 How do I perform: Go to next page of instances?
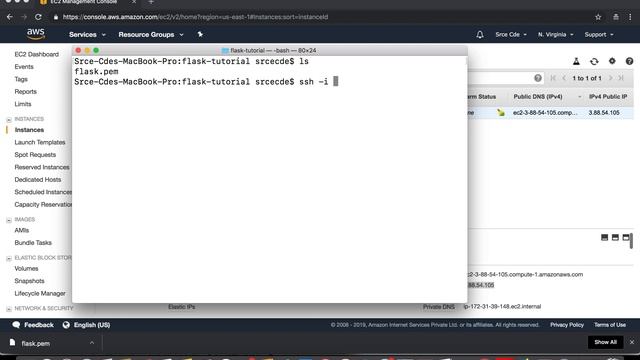[x=611, y=78]
